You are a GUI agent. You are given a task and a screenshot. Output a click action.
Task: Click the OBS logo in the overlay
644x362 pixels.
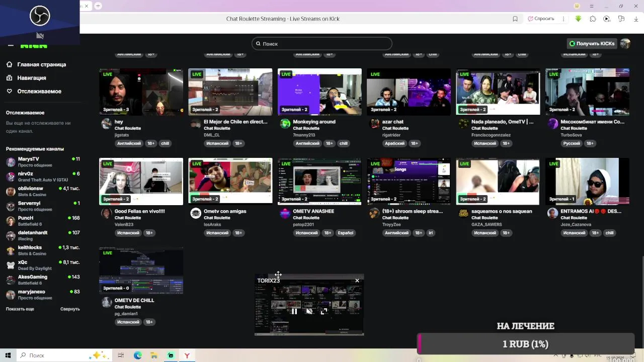[x=40, y=16]
